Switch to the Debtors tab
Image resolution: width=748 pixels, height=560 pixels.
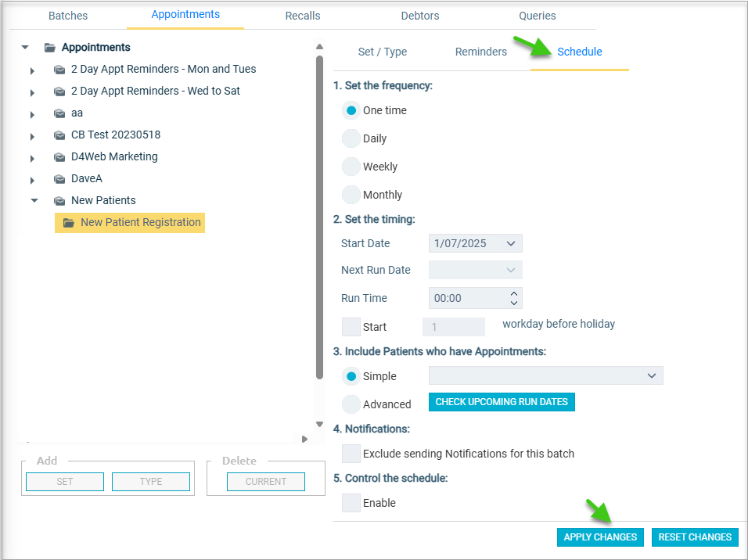click(x=420, y=16)
